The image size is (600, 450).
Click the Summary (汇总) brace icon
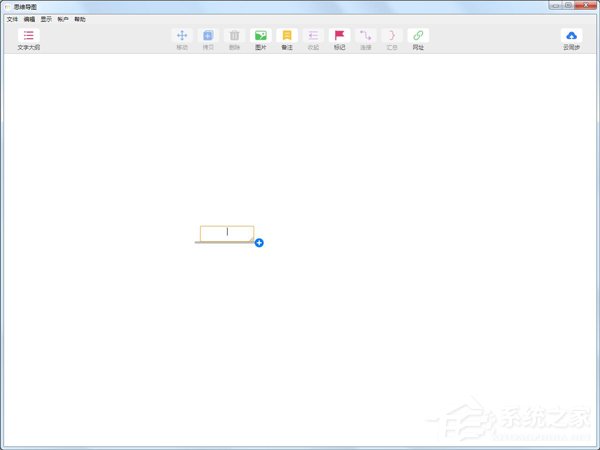point(392,36)
